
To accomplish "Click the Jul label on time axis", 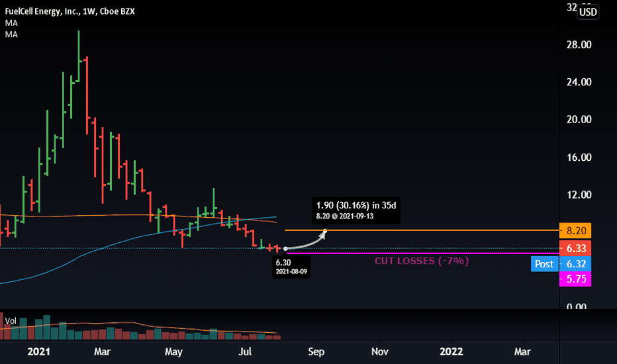I will click(245, 351).
